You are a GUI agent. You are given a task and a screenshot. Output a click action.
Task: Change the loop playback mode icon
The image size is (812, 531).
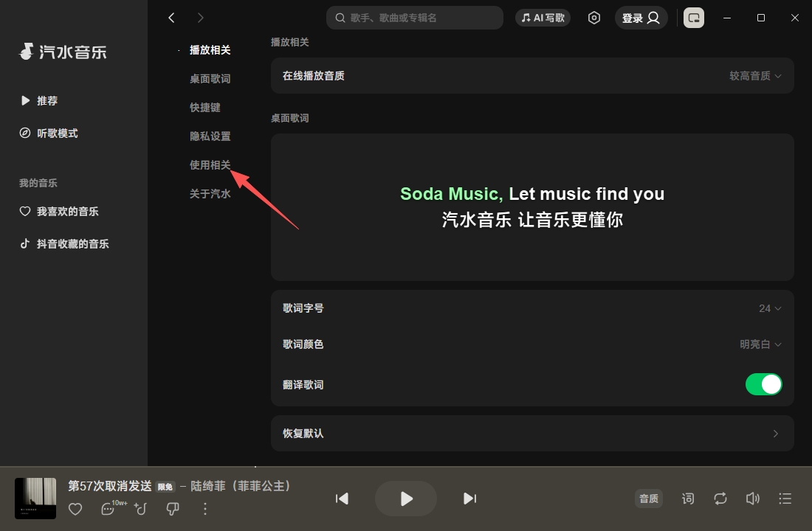(720, 499)
